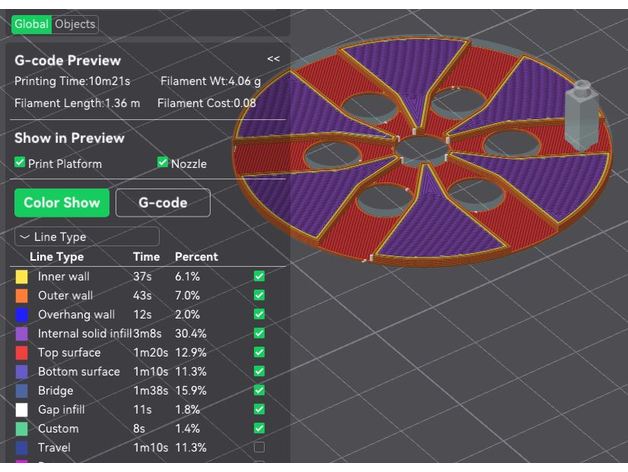
Task: Click the red Top surface color swatch
Action: coord(21,352)
